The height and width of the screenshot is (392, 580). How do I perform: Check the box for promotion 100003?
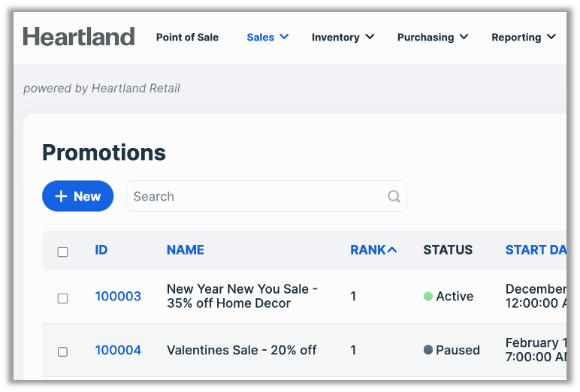click(x=63, y=298)
